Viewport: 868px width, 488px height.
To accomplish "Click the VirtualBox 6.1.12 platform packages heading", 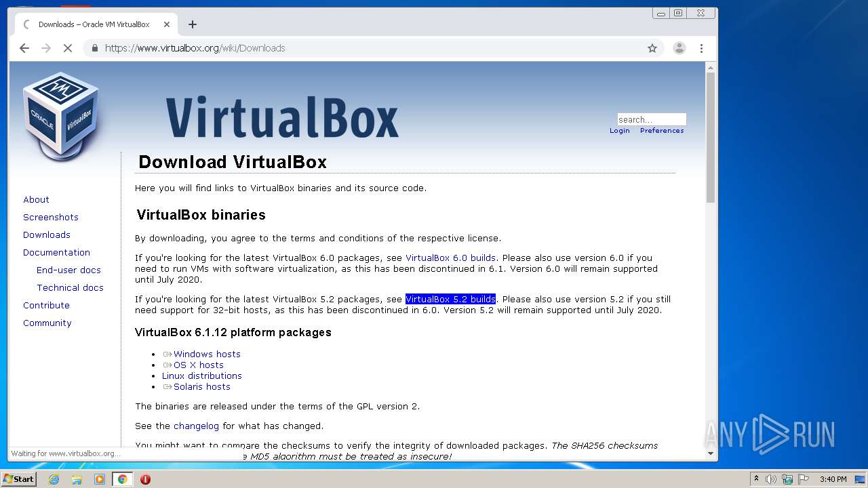I will [x=233, y=332].
